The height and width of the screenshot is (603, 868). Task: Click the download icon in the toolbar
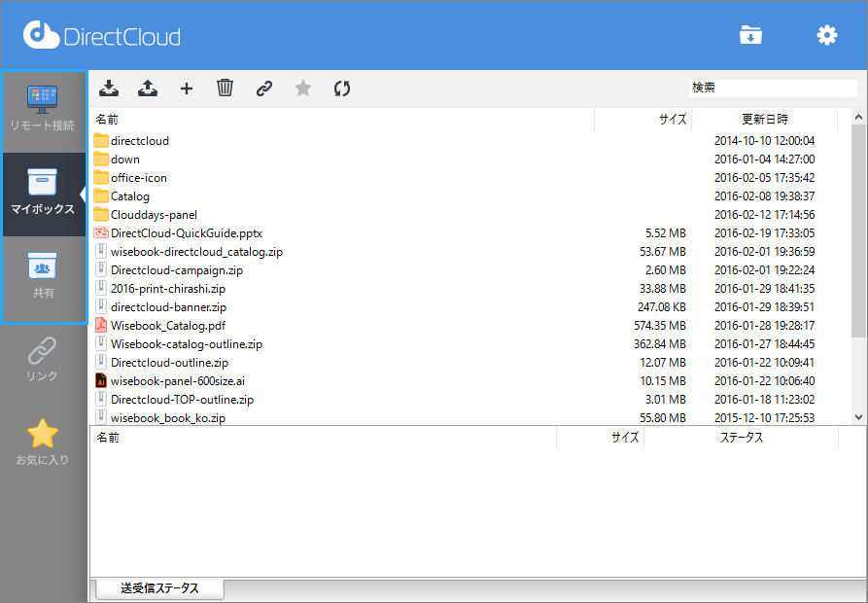[109, 89]
